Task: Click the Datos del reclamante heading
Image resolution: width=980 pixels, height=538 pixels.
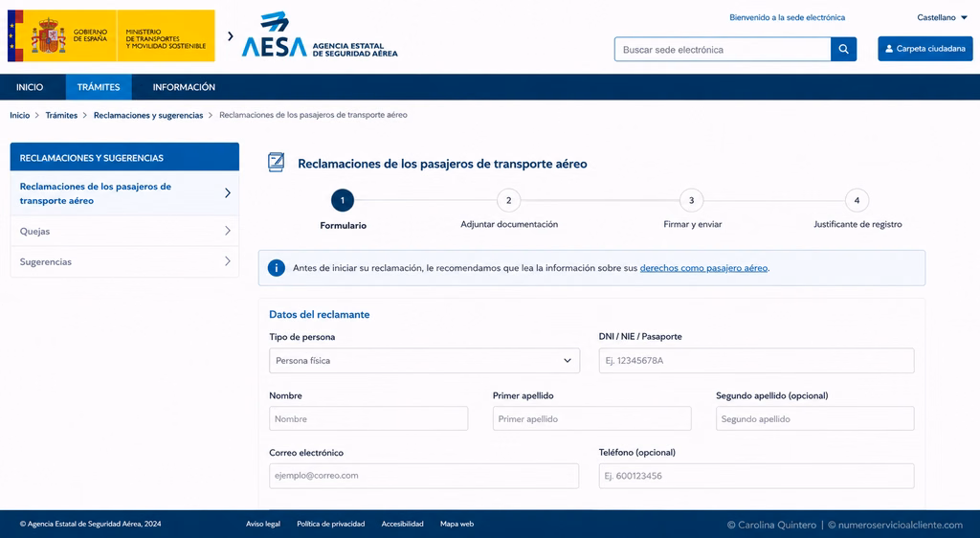Action: (320, 314)
